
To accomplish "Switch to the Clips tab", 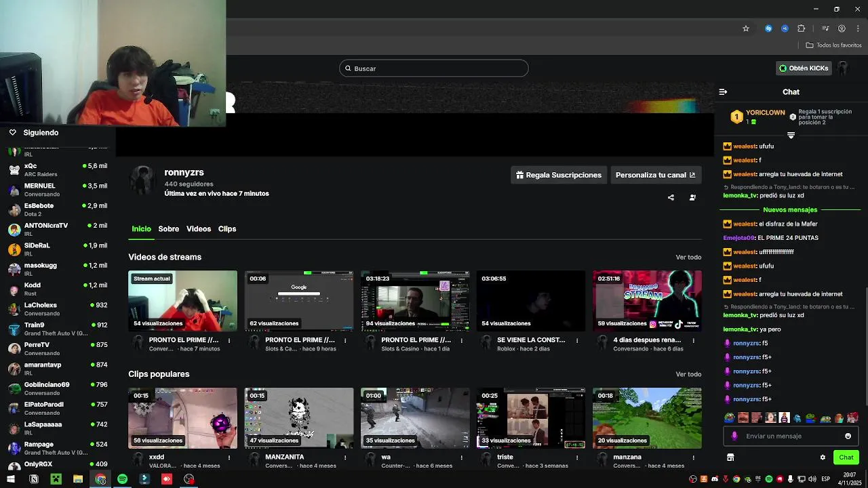I will [x=227, y=229].
